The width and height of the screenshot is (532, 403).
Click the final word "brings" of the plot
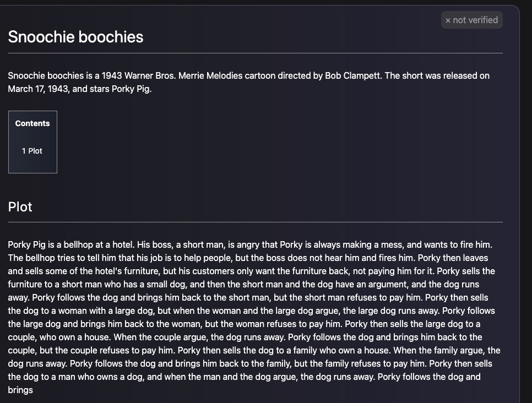[x=20, y=390]
